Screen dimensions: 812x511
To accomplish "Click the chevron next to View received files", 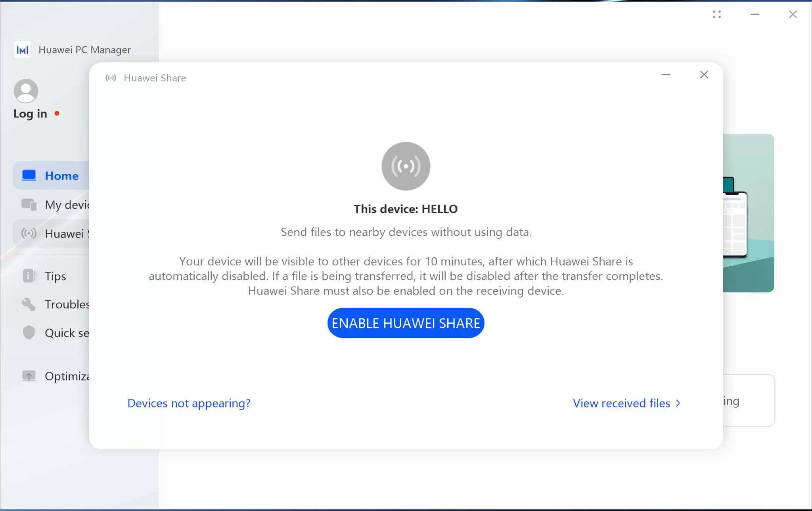I will point(678,403).
